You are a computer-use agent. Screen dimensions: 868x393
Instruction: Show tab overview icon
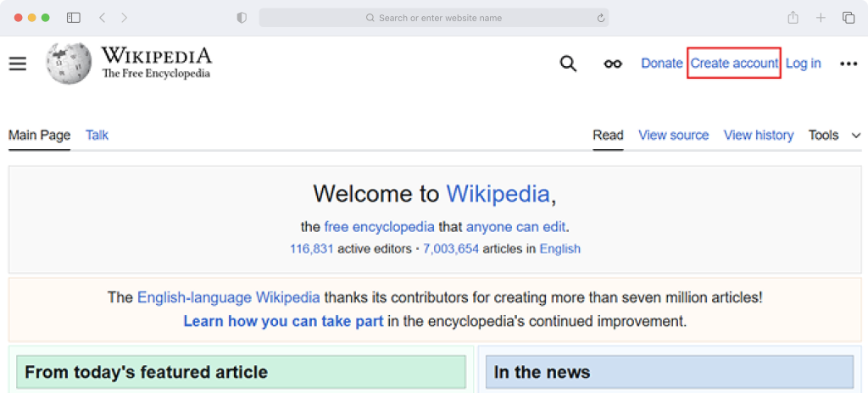849,18
